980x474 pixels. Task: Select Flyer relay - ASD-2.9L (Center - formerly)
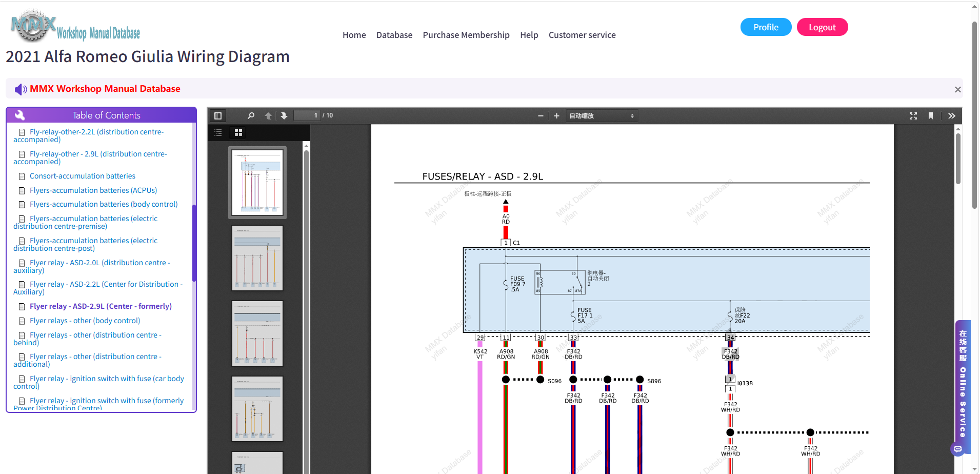point(101,306)
